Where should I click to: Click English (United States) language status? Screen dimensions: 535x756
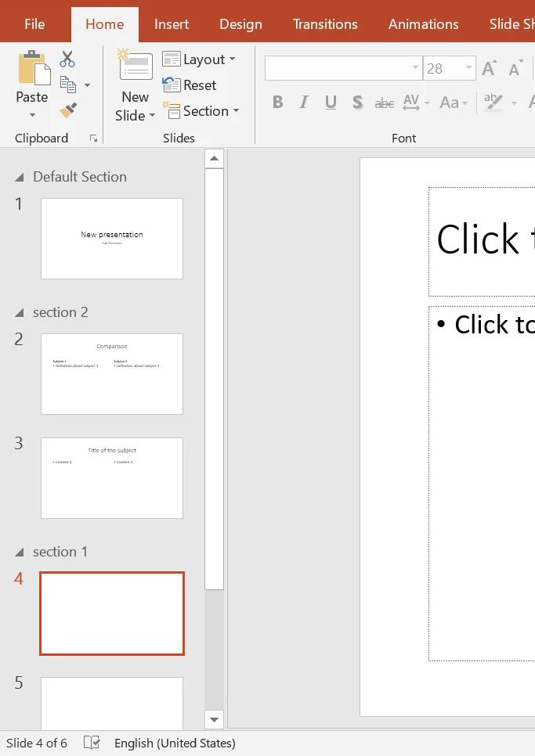point(175,743)
